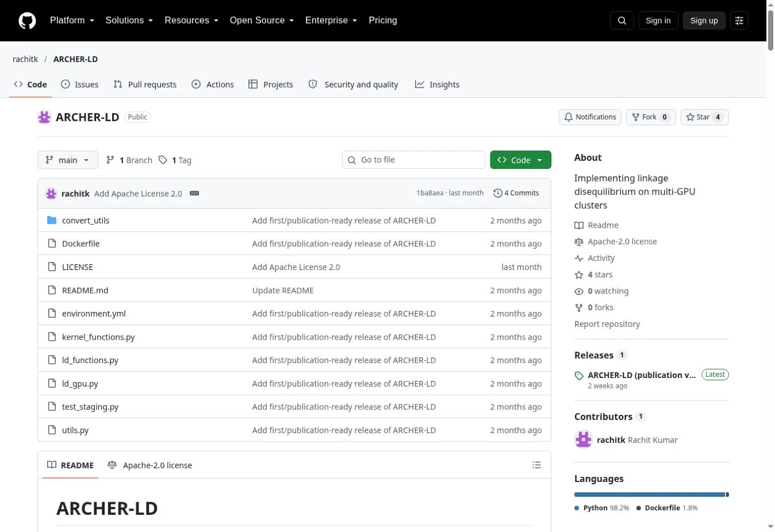775x532 pixels.
Task: Expand the Resources menu
Action: coord(191,20)
